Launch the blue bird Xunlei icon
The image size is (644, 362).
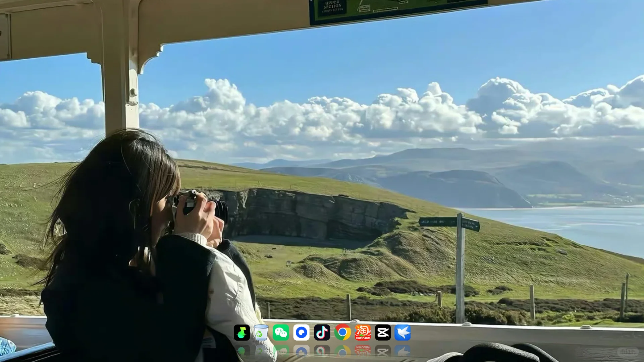[x=402, y=333]
